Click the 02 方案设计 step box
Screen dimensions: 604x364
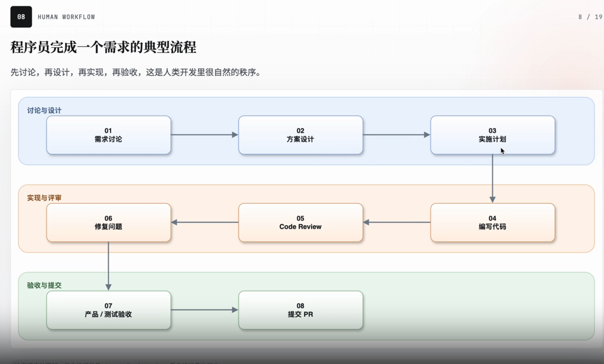pos(301,135)
